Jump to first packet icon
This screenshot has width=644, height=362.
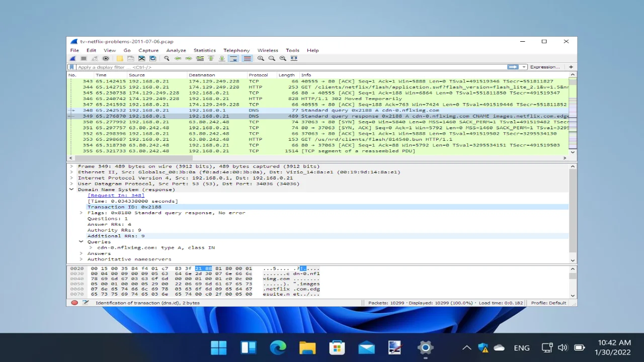[211, 58]
